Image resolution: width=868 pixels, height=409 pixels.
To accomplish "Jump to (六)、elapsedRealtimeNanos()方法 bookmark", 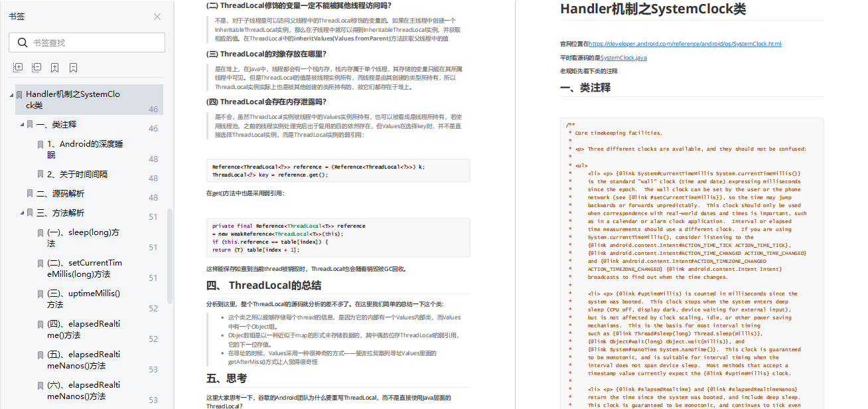I will (84, 390).
